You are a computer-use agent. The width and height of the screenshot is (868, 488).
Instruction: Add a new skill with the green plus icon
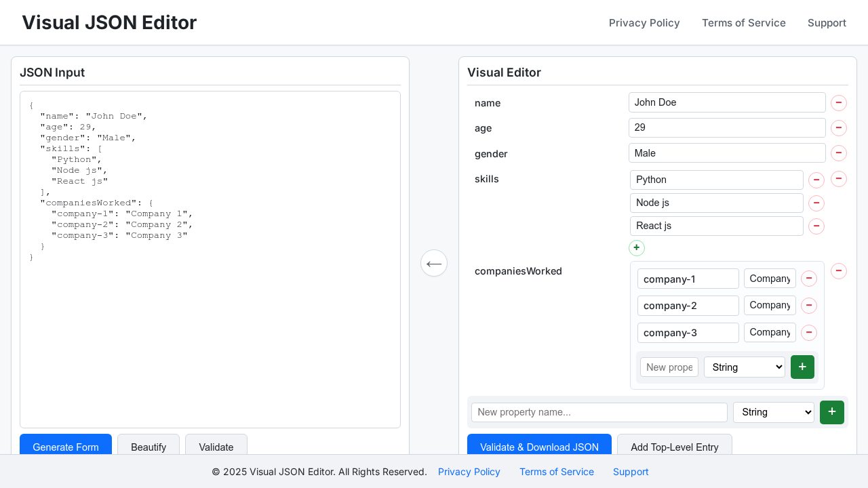(637, 247)
